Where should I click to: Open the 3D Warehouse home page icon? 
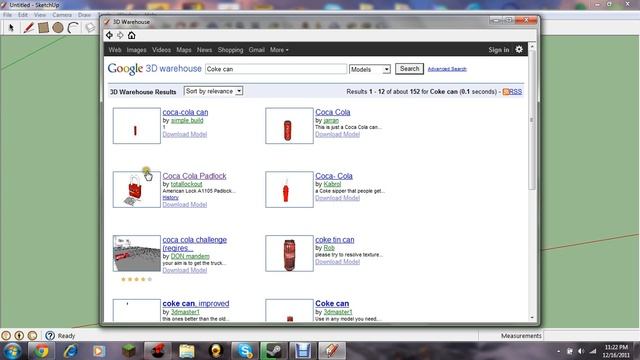pyautogui.click(x=131, y=36)
